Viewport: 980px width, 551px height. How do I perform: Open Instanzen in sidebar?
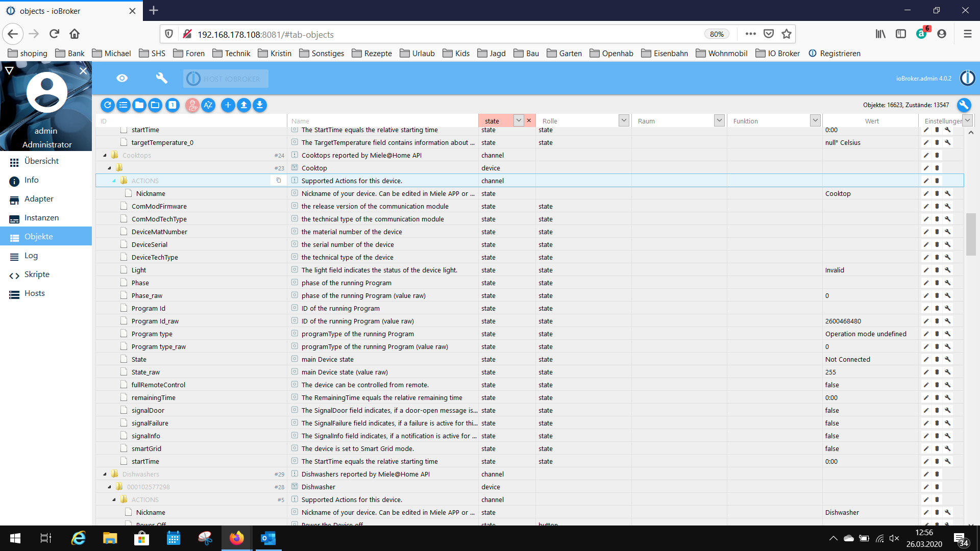click(46, 218)
